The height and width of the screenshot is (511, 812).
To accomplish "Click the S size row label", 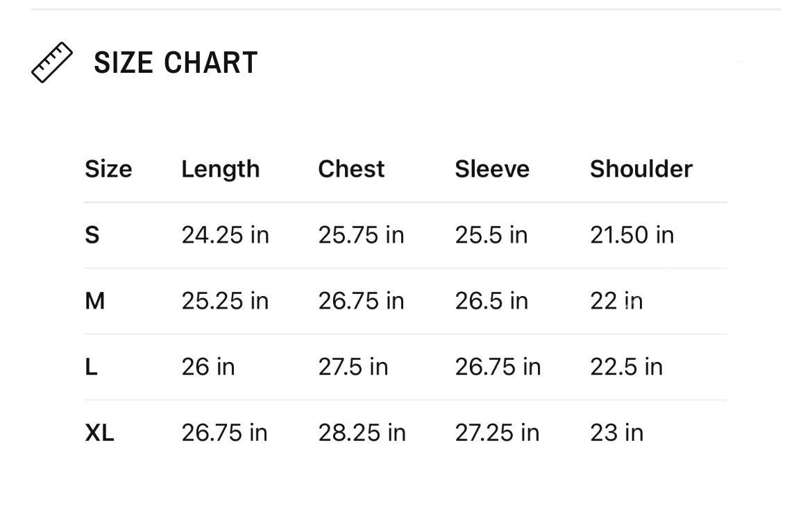I will click(x=92, y=235).
